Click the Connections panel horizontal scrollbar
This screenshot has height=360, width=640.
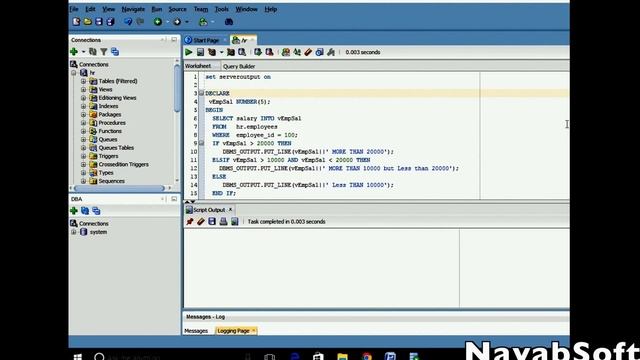tap(119, 188)
